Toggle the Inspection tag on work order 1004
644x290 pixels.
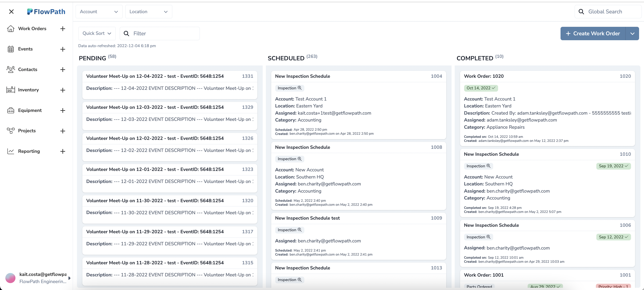[289, 88]
